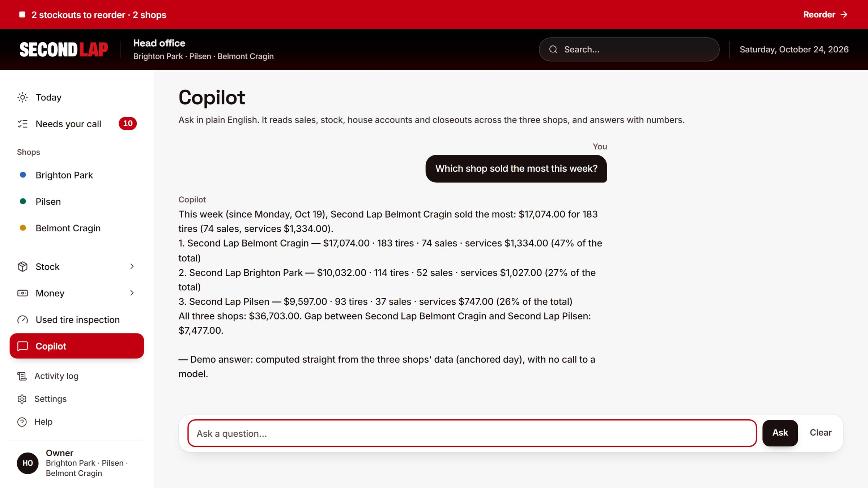Expand the Money chevron

(x=132, y=293)
